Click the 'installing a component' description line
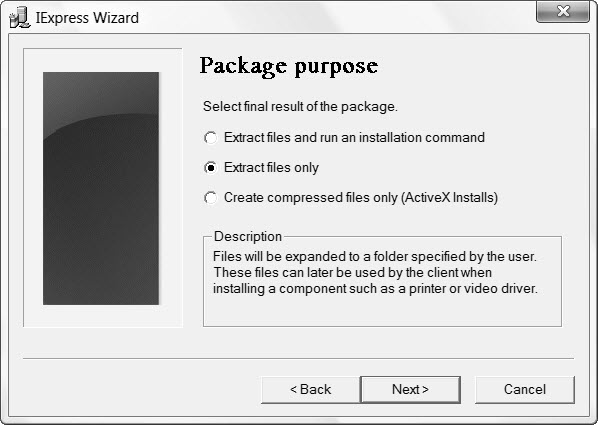Viewport: 598px width, 425px height. pyautogui.click(x=375, y=288)
